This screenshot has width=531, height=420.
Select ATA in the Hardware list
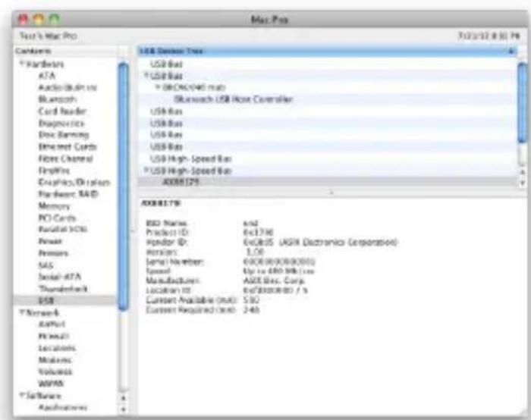pos(47,76)
